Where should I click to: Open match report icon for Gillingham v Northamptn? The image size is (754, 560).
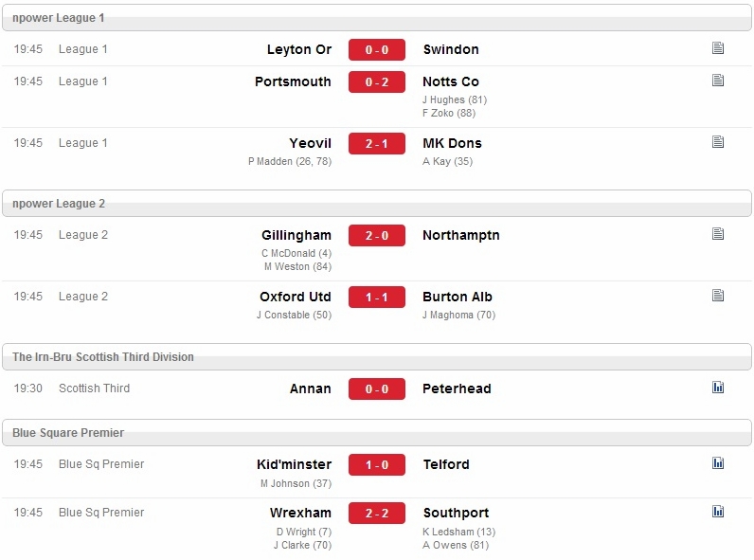(x=717, y=234)
